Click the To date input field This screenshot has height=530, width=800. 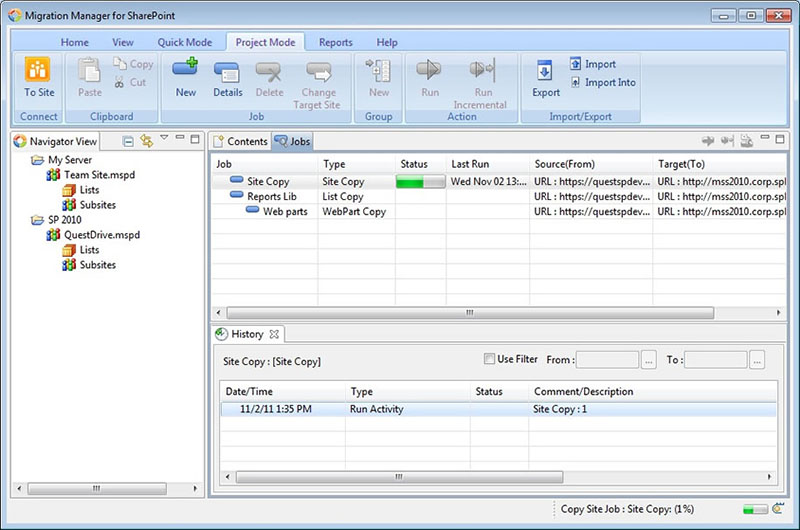[716, 360]
